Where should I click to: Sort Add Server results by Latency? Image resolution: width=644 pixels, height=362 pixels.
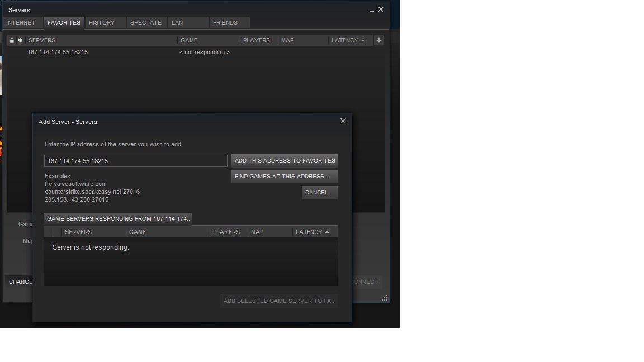315,232
